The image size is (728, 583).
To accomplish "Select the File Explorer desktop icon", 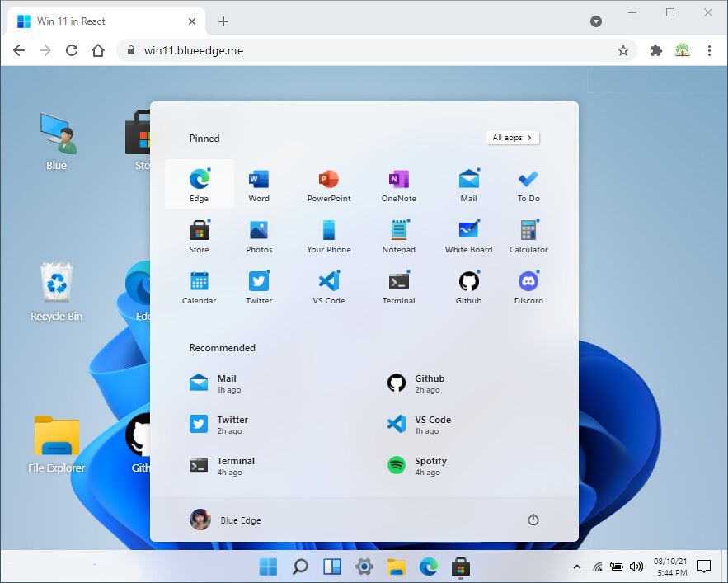I will click(56, 444).
